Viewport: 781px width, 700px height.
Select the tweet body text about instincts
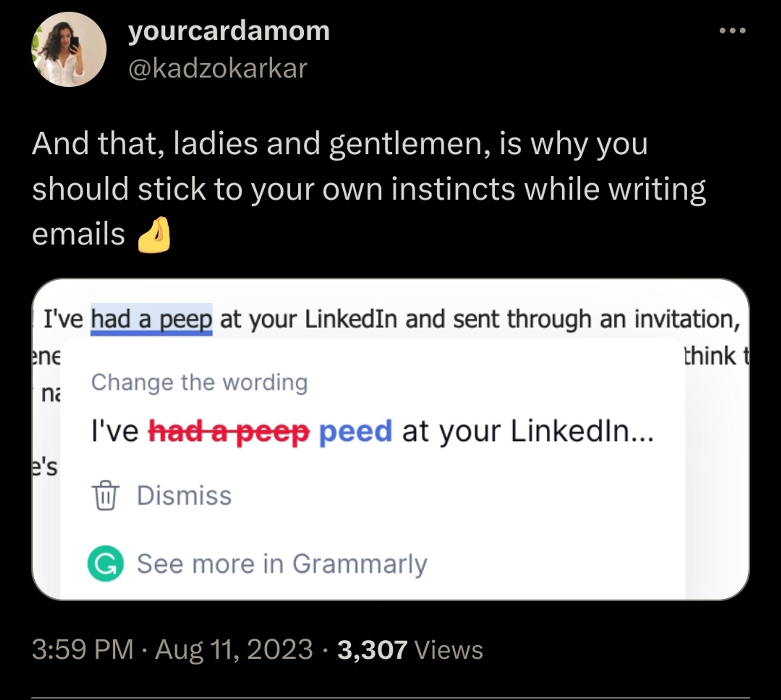351,187
